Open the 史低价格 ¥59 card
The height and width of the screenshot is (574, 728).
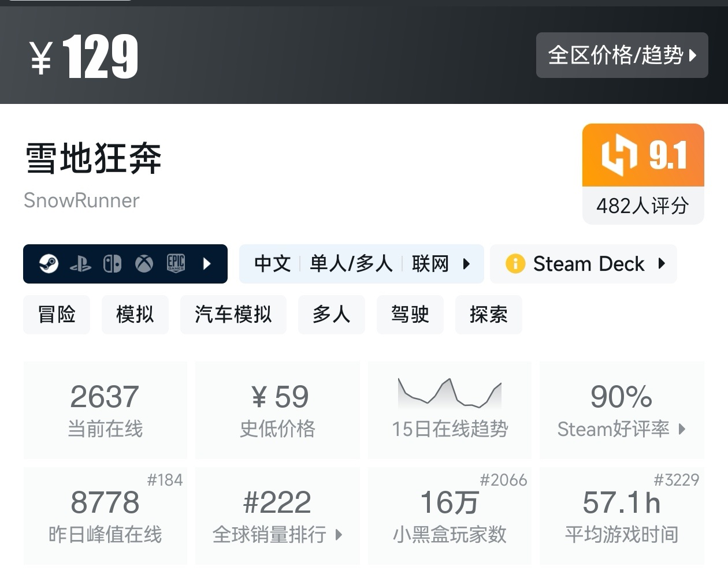(x=277, y=410)
